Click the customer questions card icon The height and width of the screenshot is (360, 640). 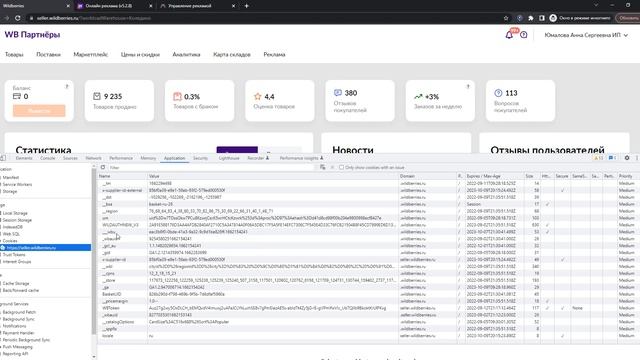pyautogui.click(x=498, y=93)
